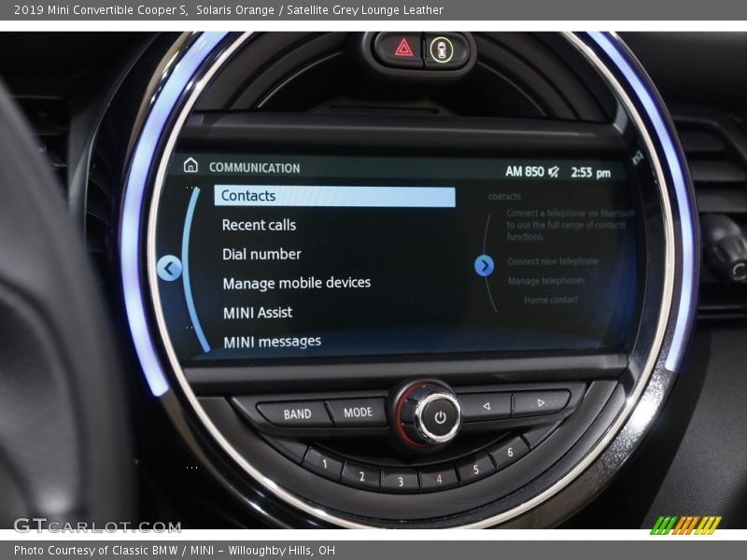Tap the muted speaker icon
This screenshot has height=560, width=747.
click(554, 172)
